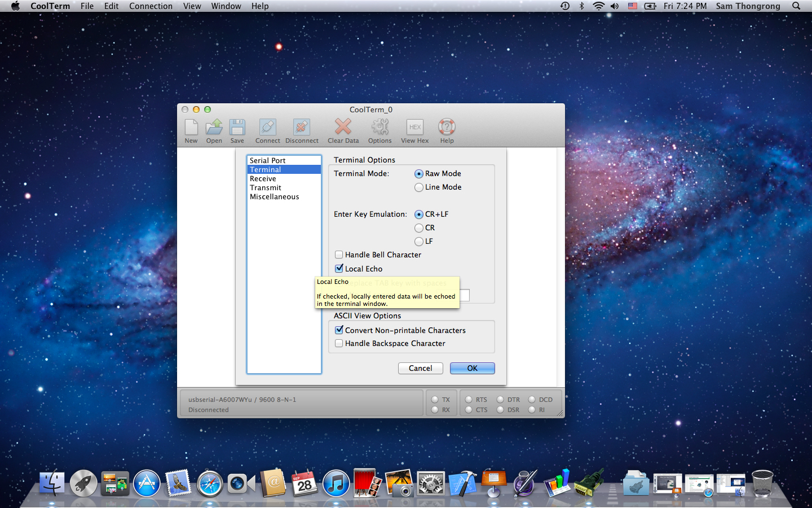Open the Trash in the dock
The height and width of the screenshot is (508, 812).
coord(762,484)
